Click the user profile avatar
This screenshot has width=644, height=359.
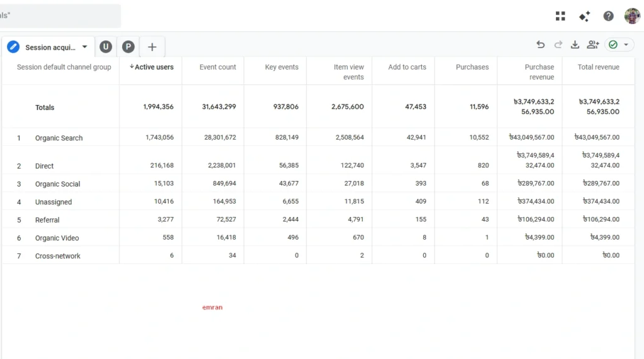[x=632, y=16]
